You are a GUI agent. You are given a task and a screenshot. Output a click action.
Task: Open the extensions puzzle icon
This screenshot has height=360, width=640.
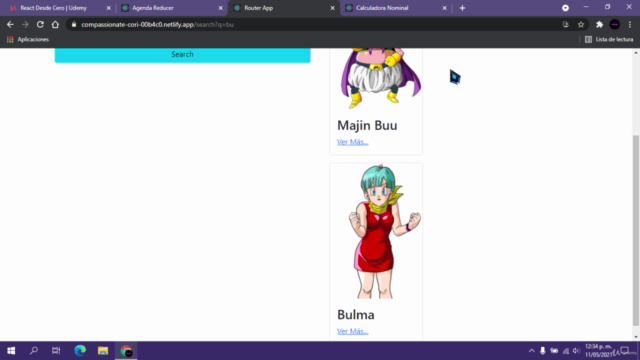click(599, 24)
